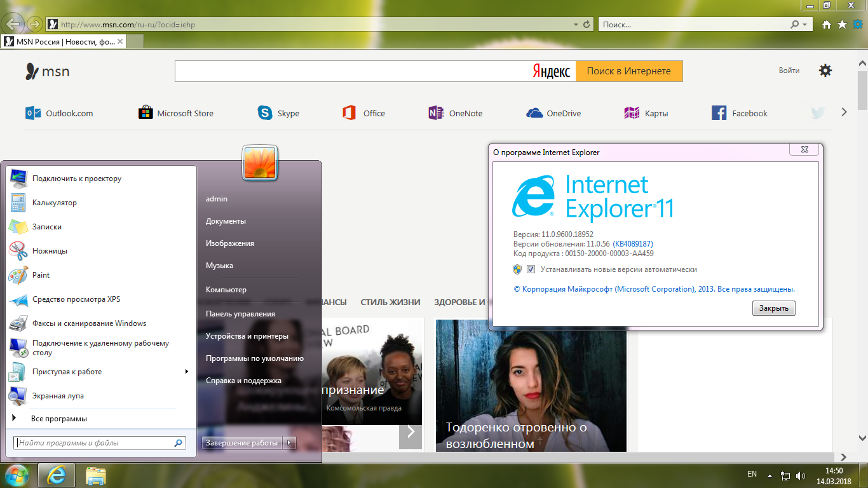Screen dimensions: 868x488
Task: Open the IE Home page icon
Action: coord(827,25)
